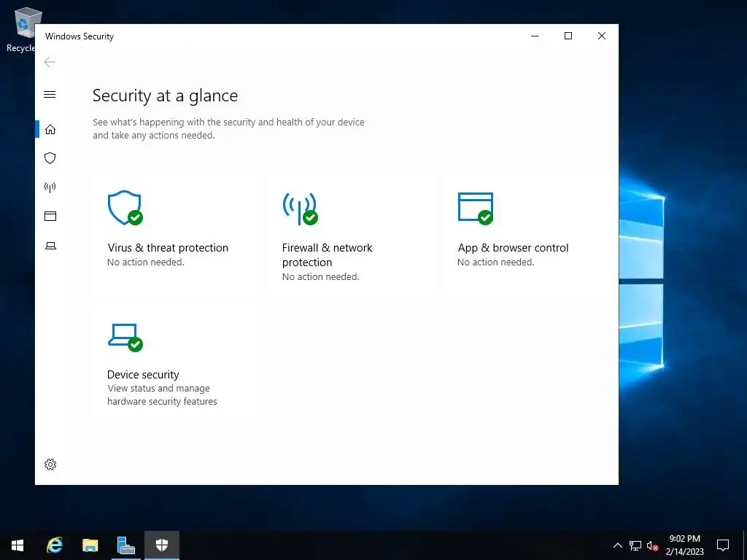
Task: Open the hamburger navigation menu
Action: 50,94
